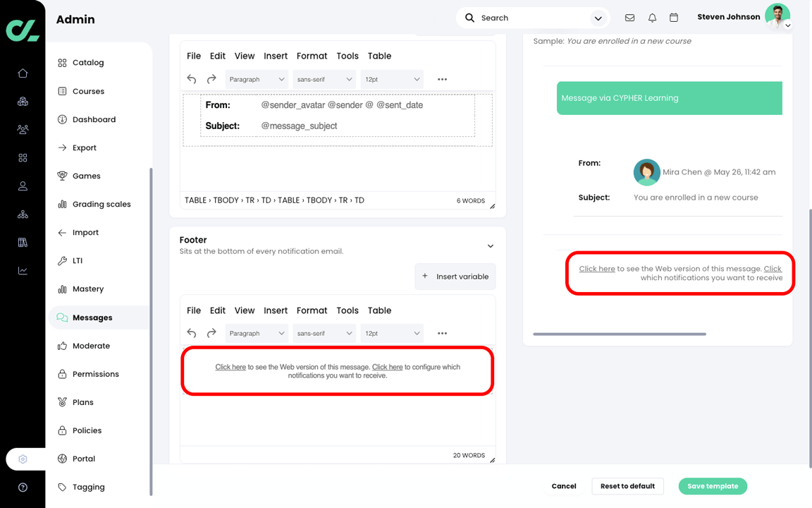Open 12pt font size dropdown in header editor
This screenshot has width=812, height=508.
click(392, 79)
